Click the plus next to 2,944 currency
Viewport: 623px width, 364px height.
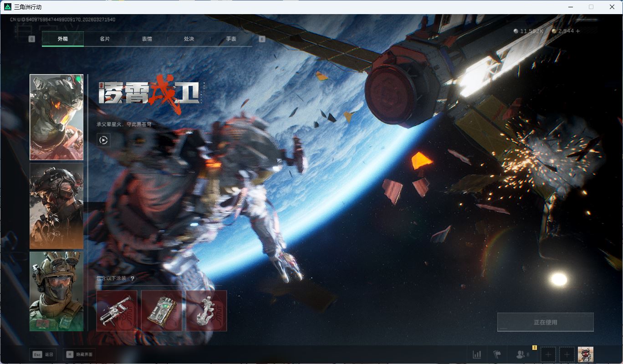578,31
